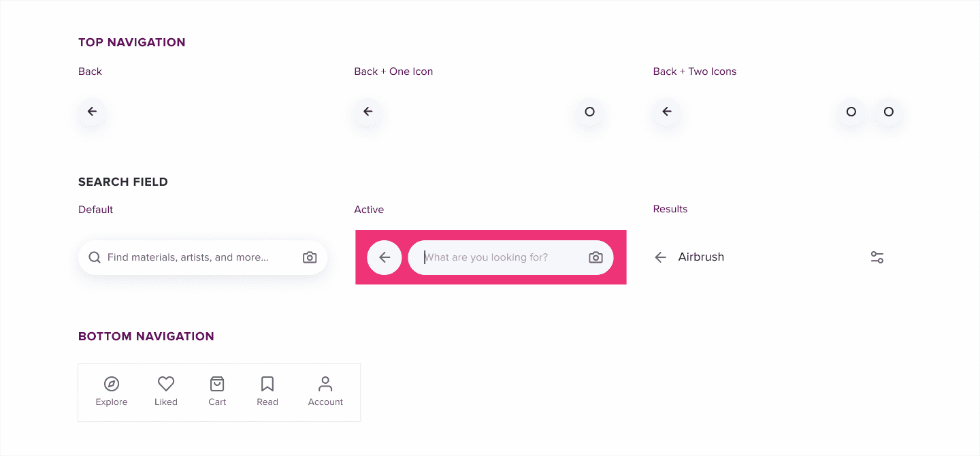The height and width of the screenshot is (456, 980).
Task: Click circle icon in Back + One Icon
Action: click(x=589, y=112)
